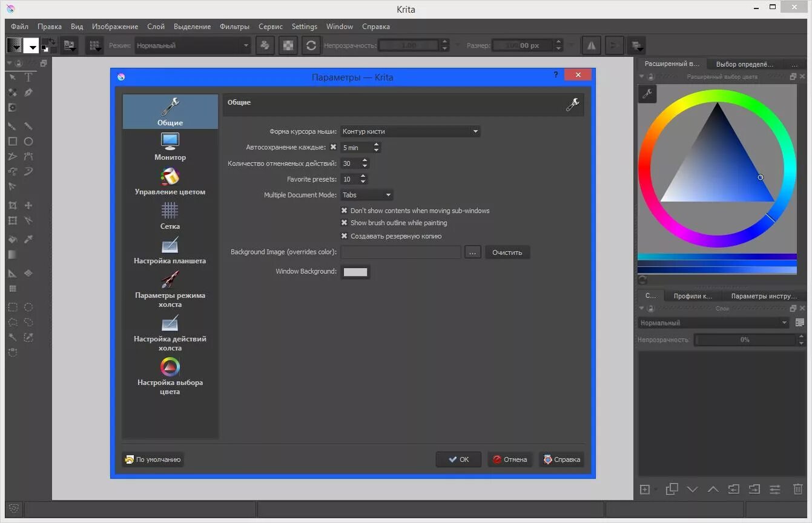Toggle Don't show contents when moving sub-windows
Viewport: 812px width, 523px height.
click(x=345, y=211)
